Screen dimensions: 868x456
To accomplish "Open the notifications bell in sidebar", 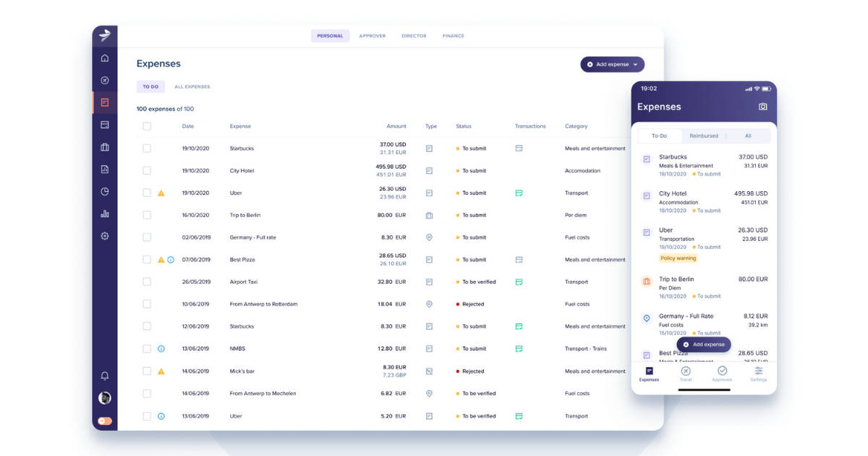I will click(105, 376).
